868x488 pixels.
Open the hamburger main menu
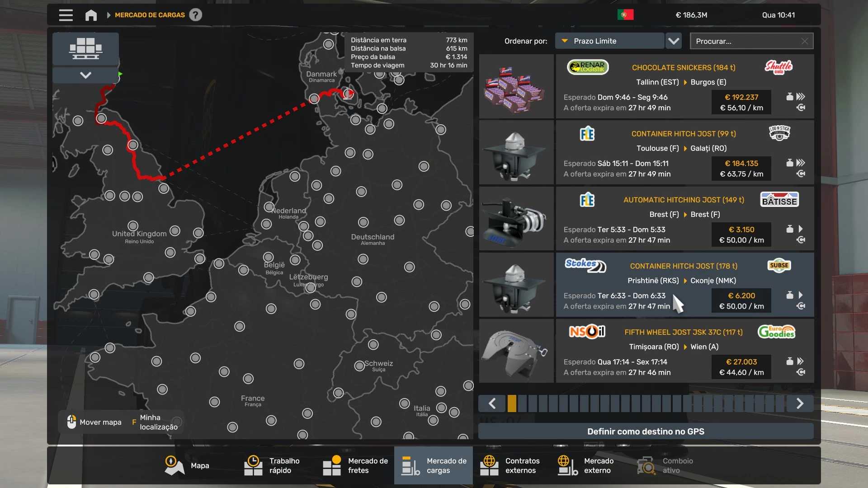tap(66, 15)
